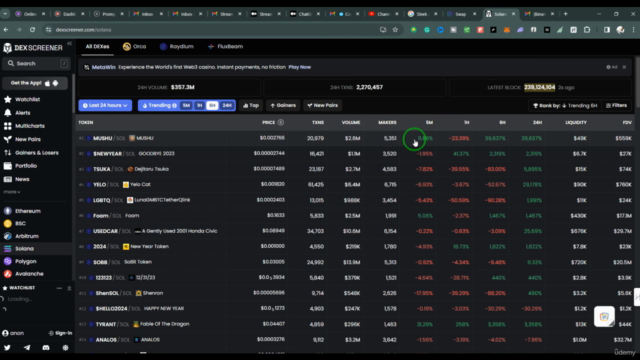Open Portfolio in sidebar
The image size is (640, 360).
(x=20, y=166)
